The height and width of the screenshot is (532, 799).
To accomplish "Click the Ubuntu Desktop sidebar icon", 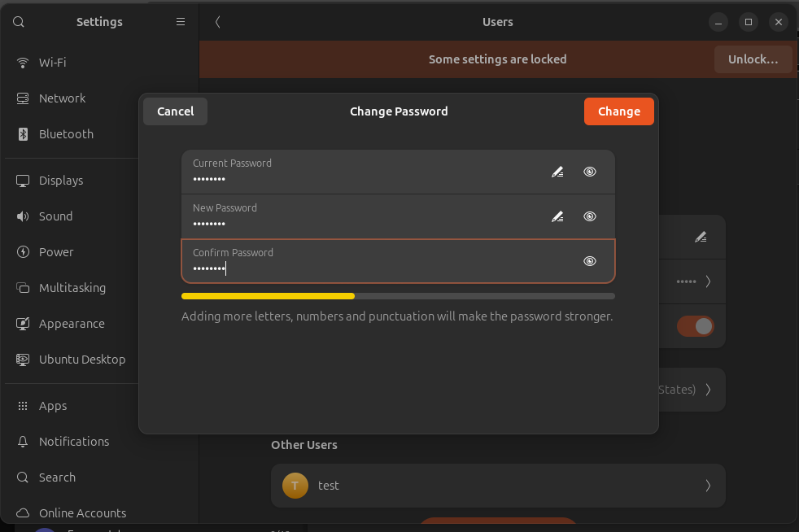I will [23, 360].
